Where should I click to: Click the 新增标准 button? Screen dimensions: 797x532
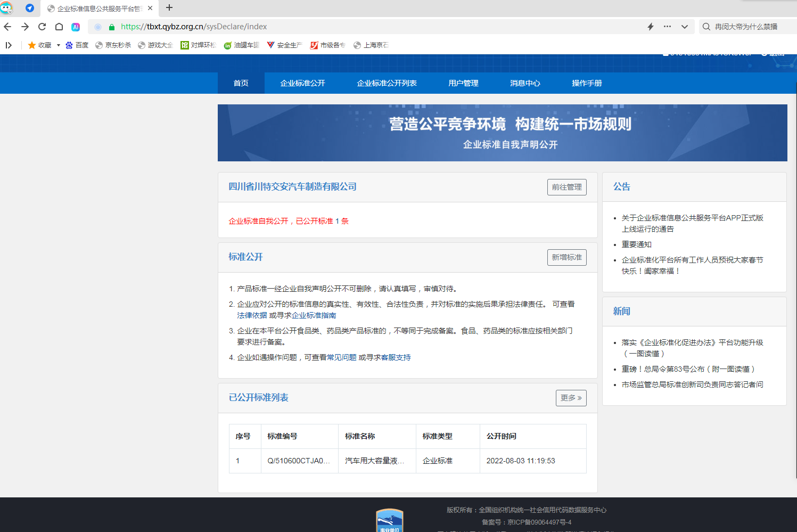[566, 257]
